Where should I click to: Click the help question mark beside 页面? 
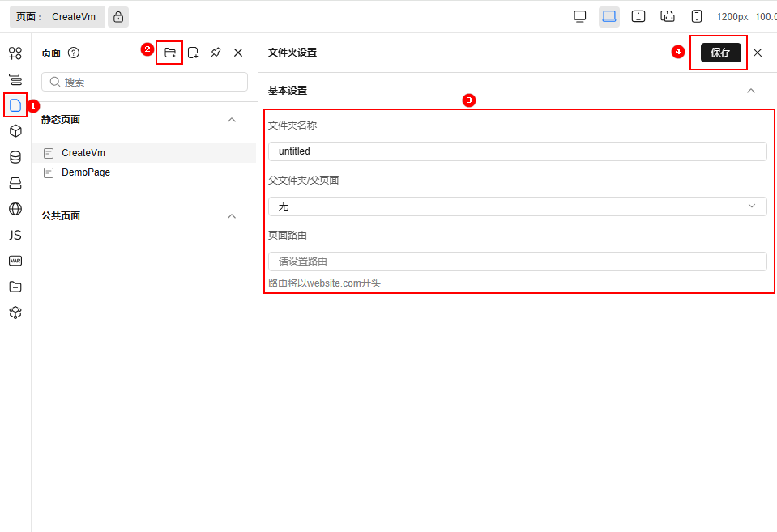pyautogui.click(x=74, y=53)
